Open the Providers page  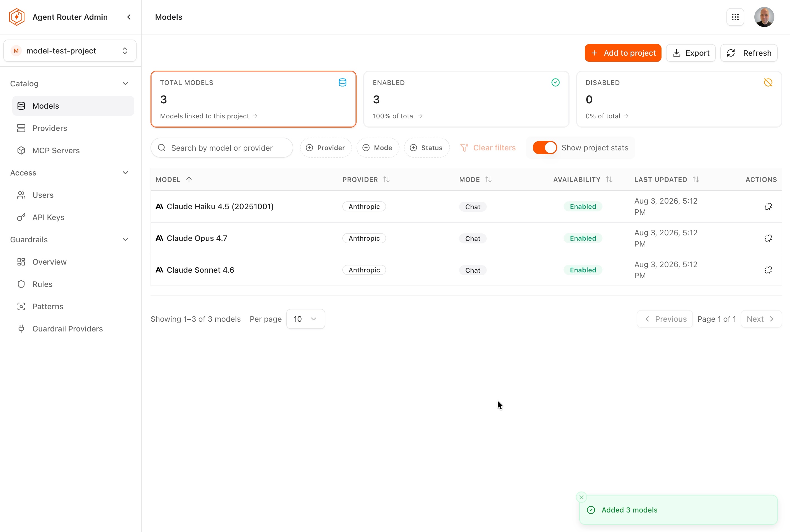coord(73,128)
